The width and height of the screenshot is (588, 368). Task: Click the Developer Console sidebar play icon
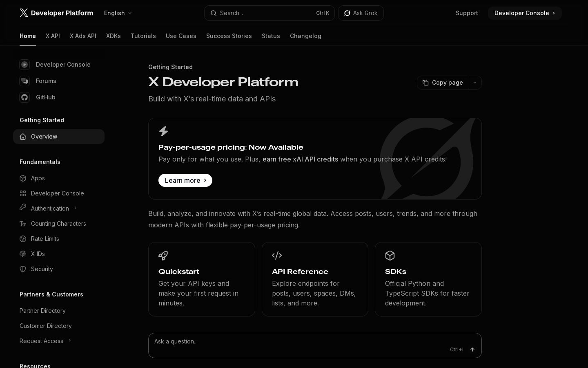pyautogui.click(x=24, y=65)
